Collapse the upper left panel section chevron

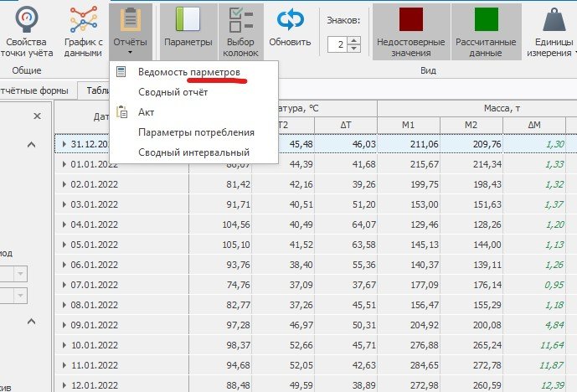click(32, 145)
